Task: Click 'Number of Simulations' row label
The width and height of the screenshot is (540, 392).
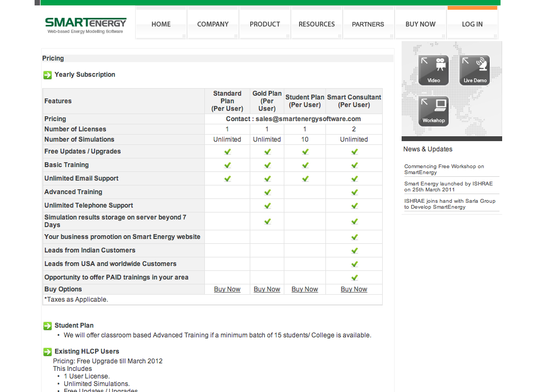Action: (x=79, y=139)
